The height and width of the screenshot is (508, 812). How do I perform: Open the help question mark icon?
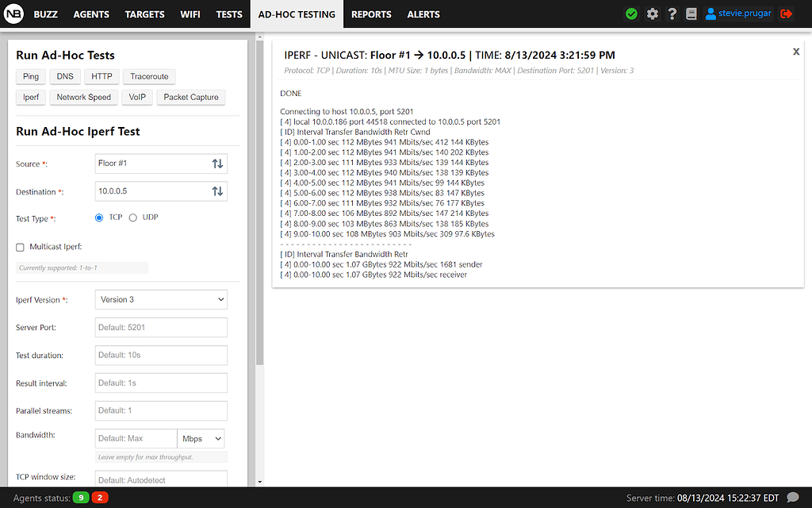[x=672, y=13]
